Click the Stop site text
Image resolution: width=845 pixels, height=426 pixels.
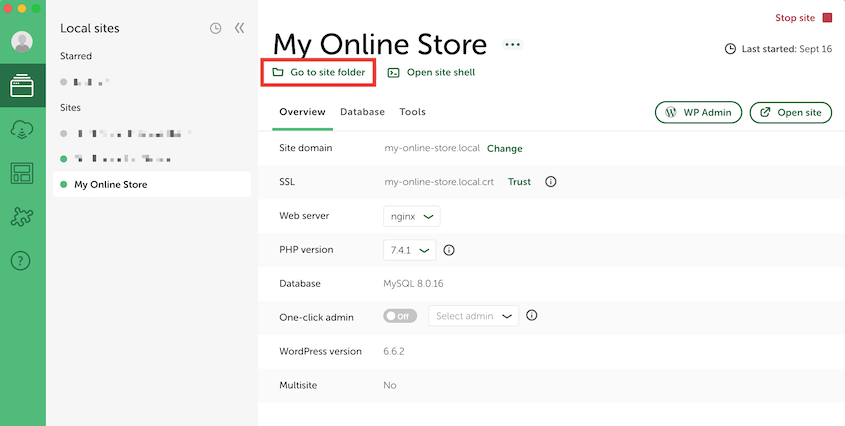pos(795,18)
